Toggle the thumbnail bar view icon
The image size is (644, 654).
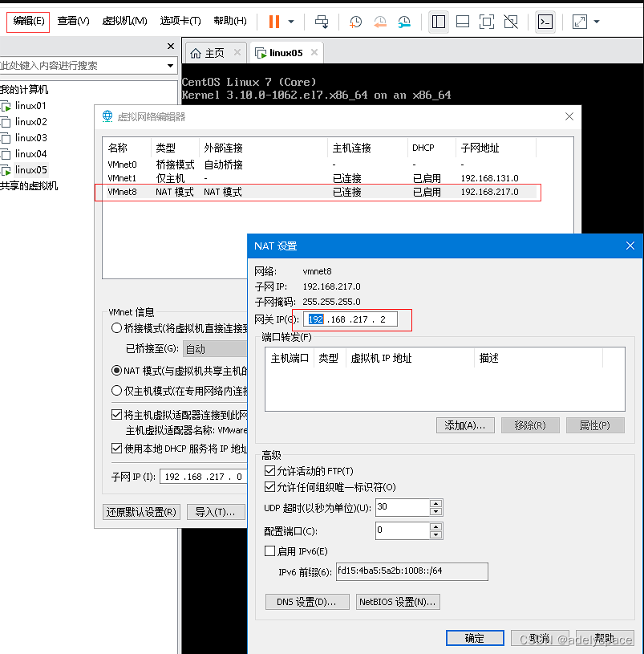point(463,22)
